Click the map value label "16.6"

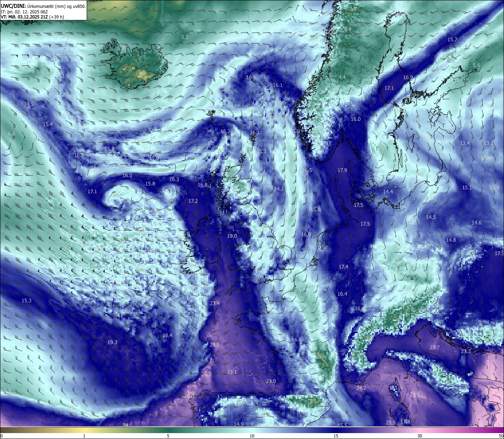(x=296, y=340)
